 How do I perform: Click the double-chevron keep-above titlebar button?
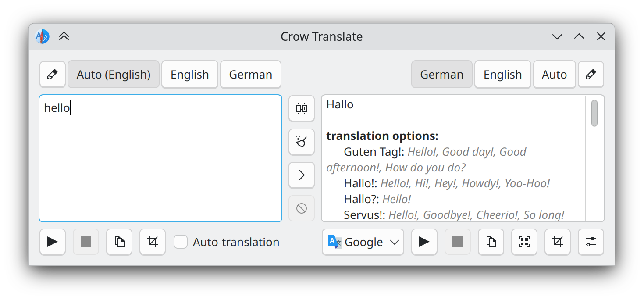pos(64,36)
